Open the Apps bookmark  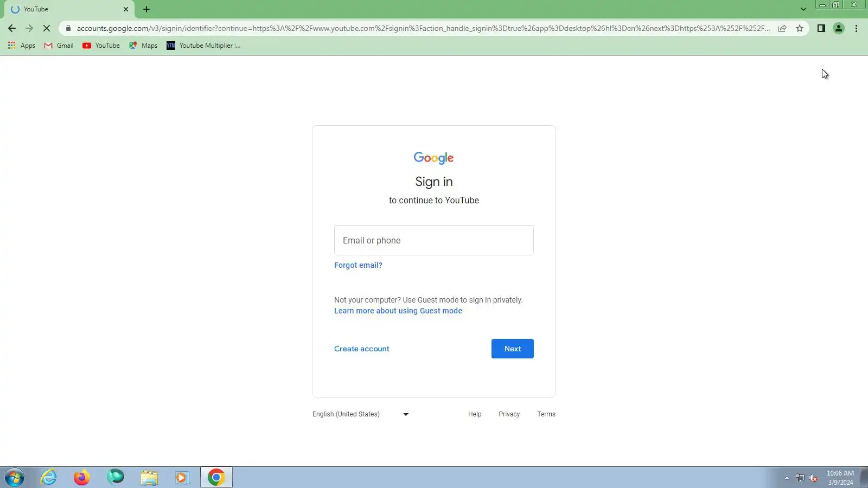[22, 46]
